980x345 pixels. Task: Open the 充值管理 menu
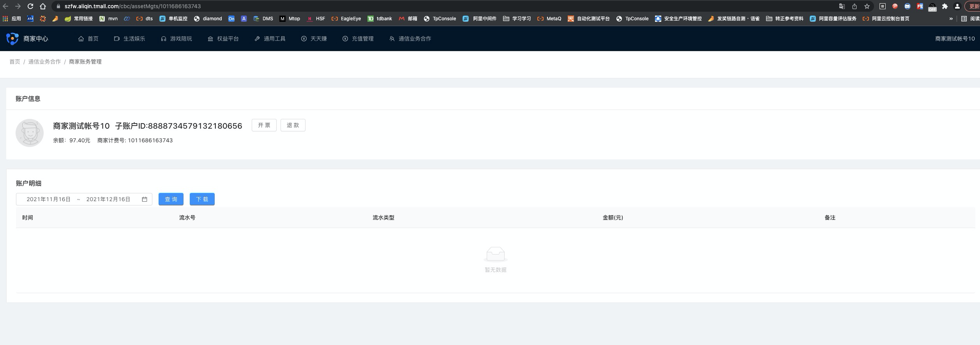[x=358, y=39]
